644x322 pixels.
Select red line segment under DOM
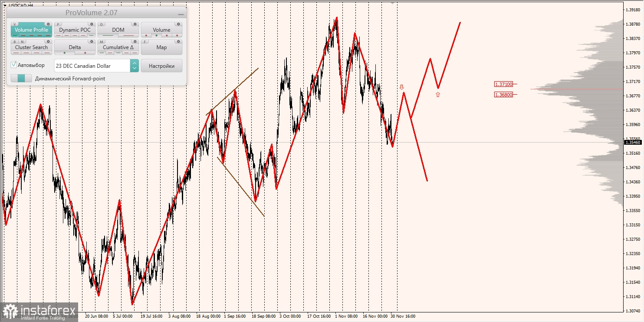(128, 36)
